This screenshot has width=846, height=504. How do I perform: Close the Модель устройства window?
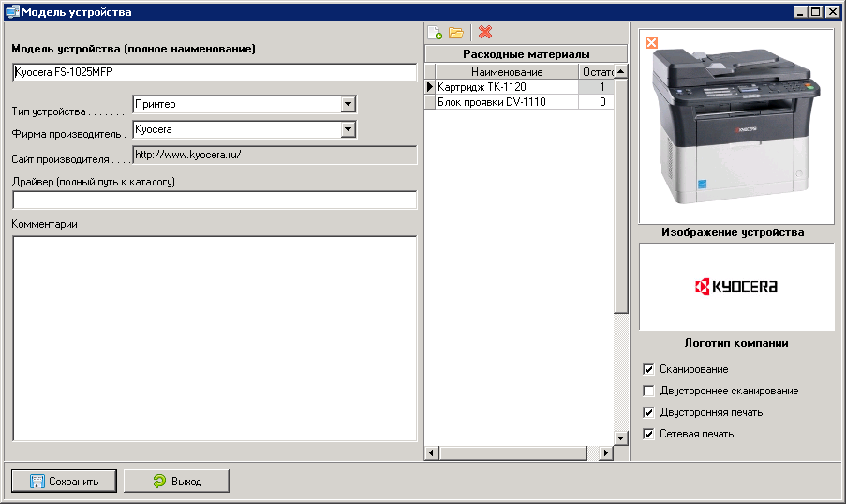pos(833,12)
